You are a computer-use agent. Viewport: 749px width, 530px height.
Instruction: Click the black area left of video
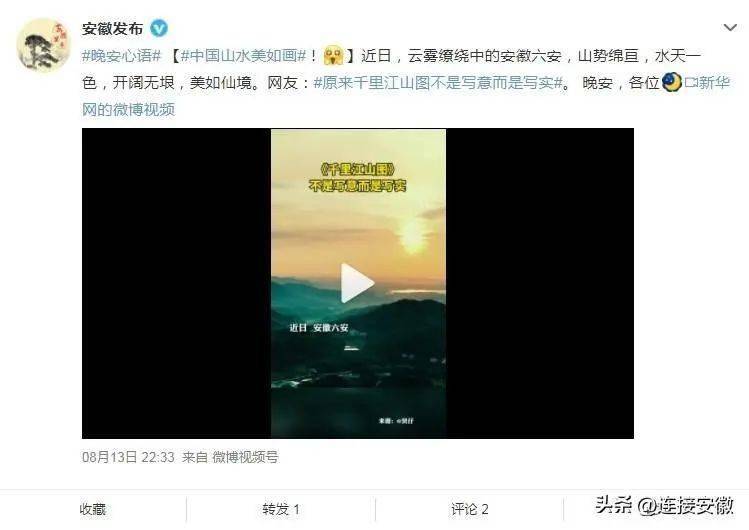pos(176,283)
